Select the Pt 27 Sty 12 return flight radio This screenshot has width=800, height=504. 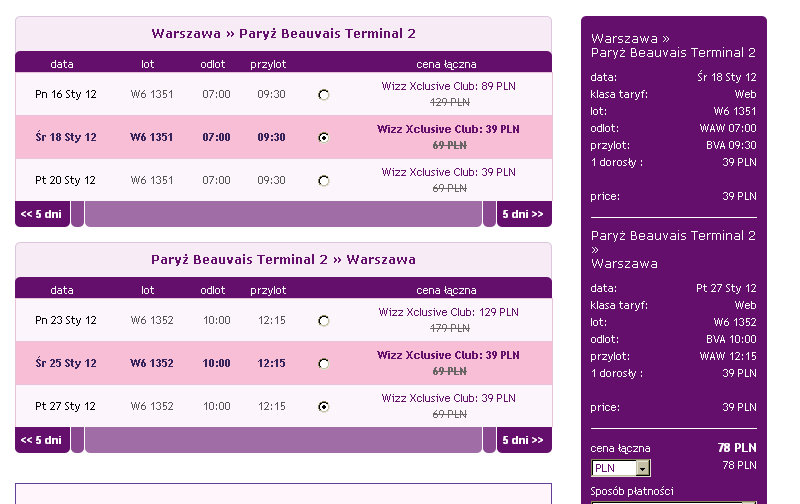pos(323,407)
